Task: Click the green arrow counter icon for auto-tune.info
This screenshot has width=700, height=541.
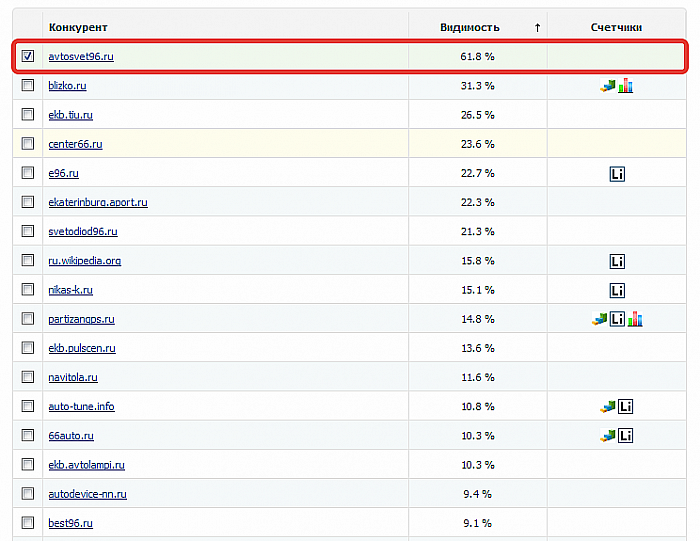Action: [x=608, y=407]
